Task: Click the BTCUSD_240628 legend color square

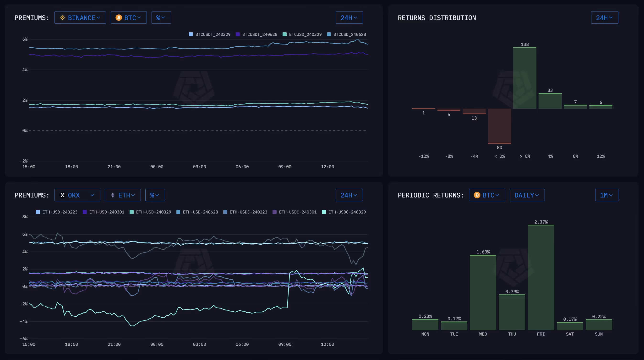Action: 329,34
